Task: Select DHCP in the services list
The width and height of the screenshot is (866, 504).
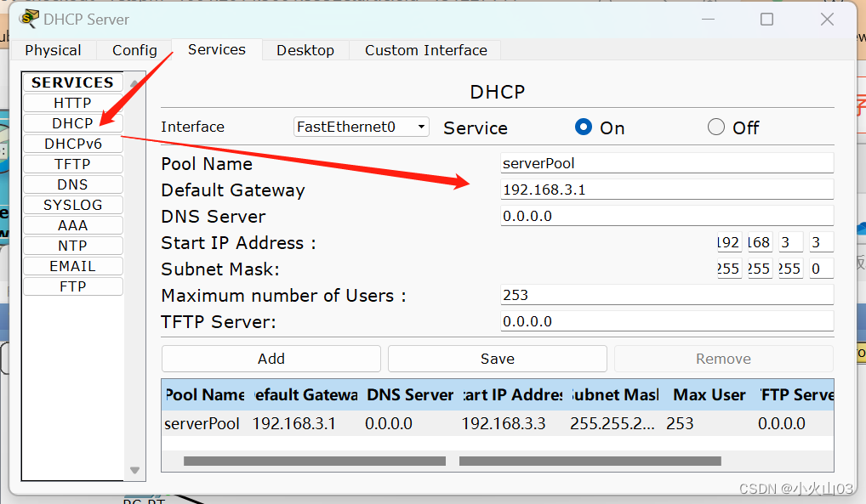Action: pyautogui.click(x=72, y=123)
